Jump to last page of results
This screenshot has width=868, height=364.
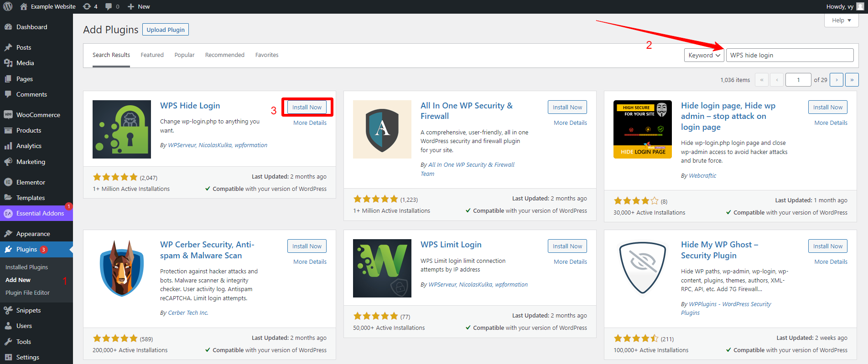coord(852,80)
